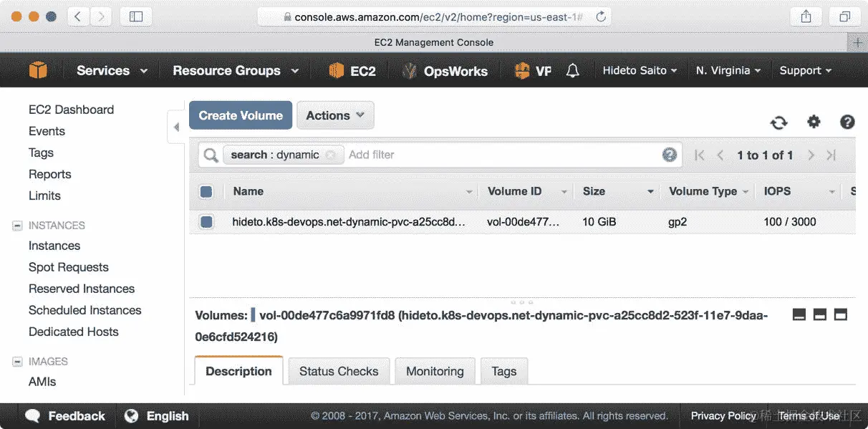
Task: Toggle checkbox for hideto.k8s-devops.net volume row
Action: pyautogui.click(x=206, y=222)
